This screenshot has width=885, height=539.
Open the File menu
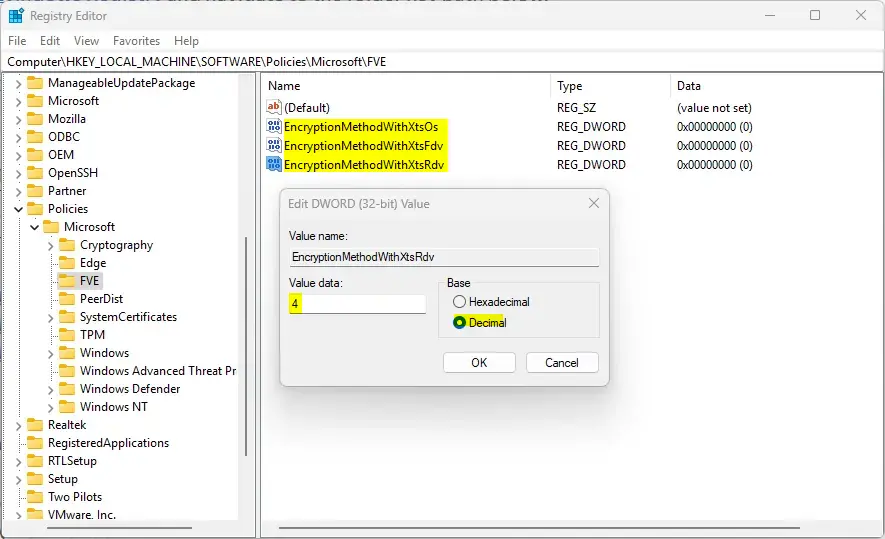tap(17, 41)
